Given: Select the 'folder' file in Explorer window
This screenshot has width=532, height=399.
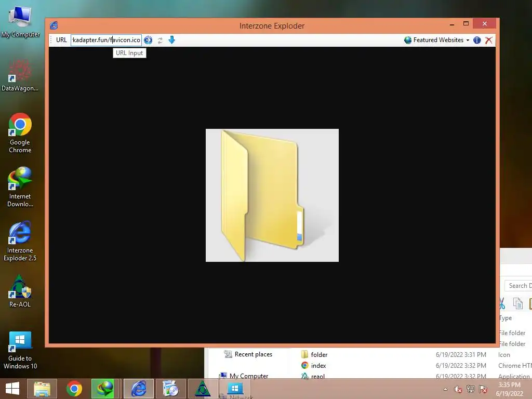Looking at the screenshot, I should pos(314,354).
